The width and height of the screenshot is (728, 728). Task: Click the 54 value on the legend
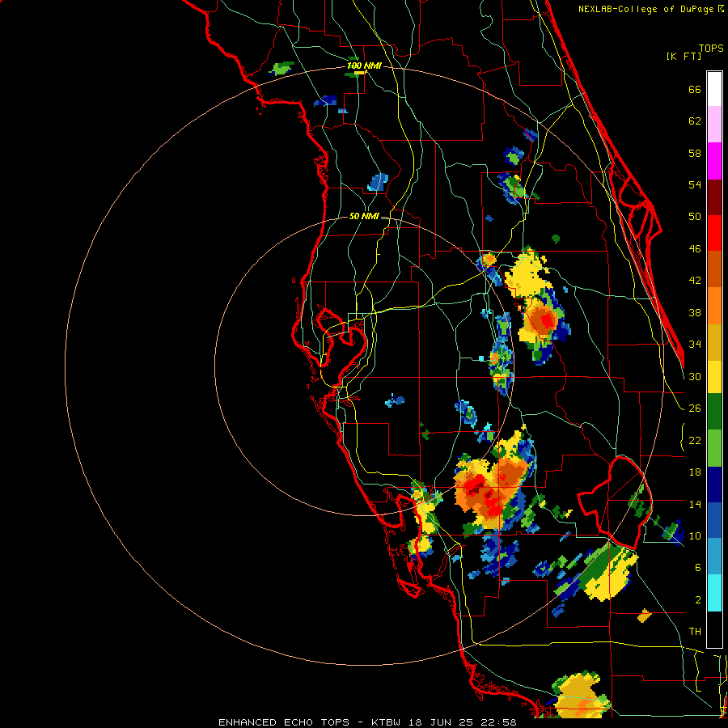(695, 184)
